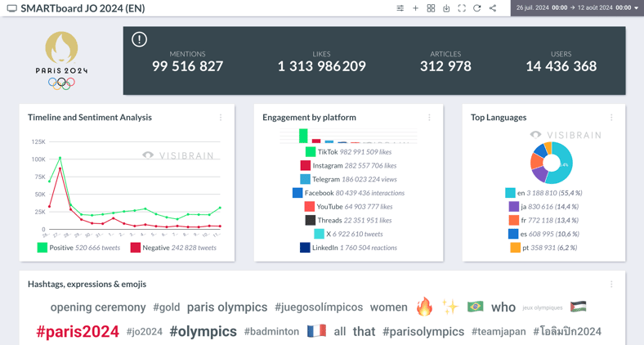Toggle the TikTok legend swatch
Viewport: 644px width, 345px height.
click(x=311, y=152)
